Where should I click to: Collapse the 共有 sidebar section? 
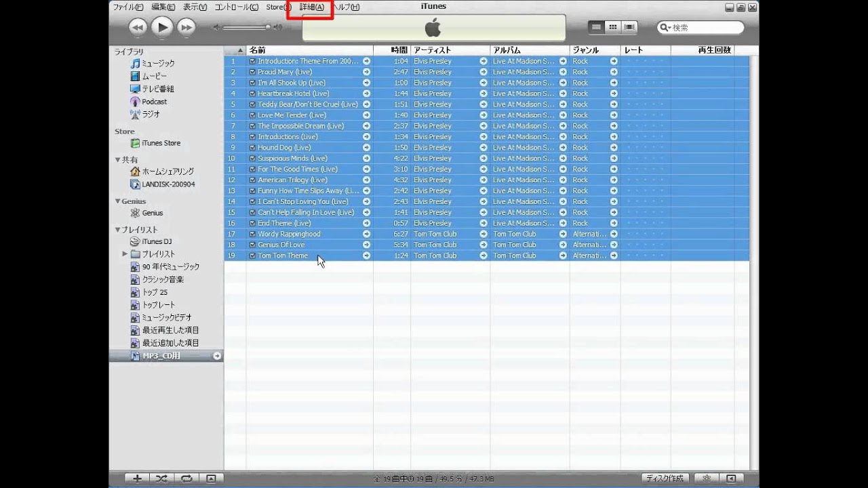[x=118, y=160]
